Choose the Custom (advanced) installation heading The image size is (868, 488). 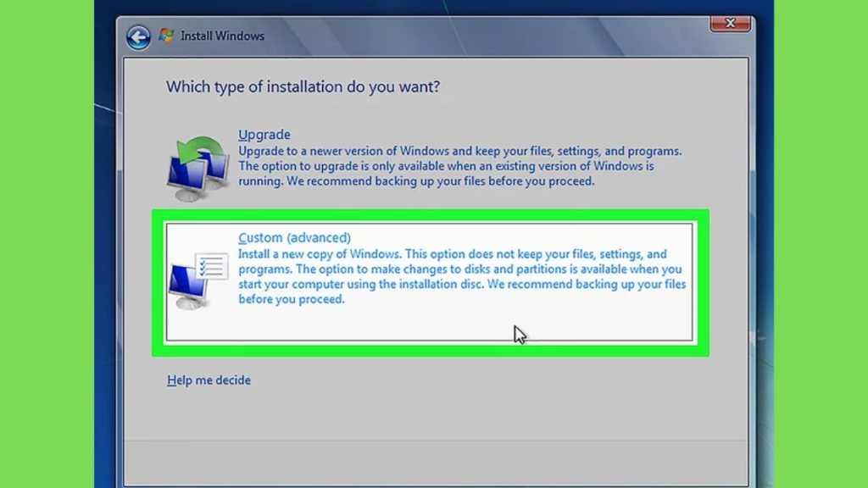point(294,237)
